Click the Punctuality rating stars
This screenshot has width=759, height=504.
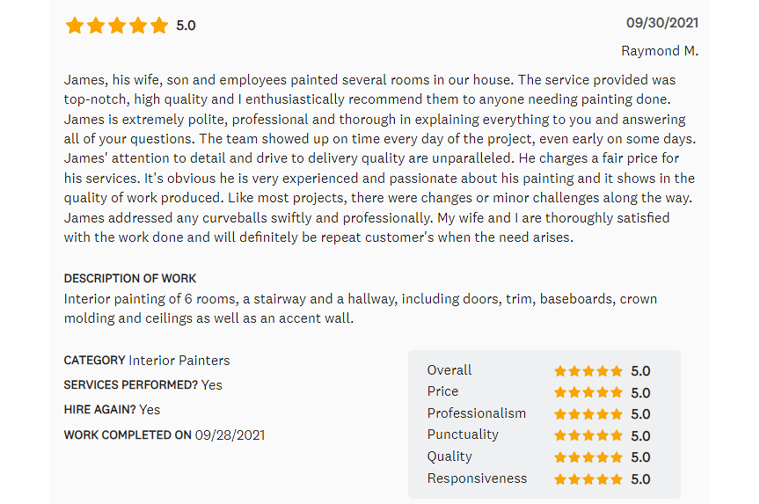tap(588, 436)
